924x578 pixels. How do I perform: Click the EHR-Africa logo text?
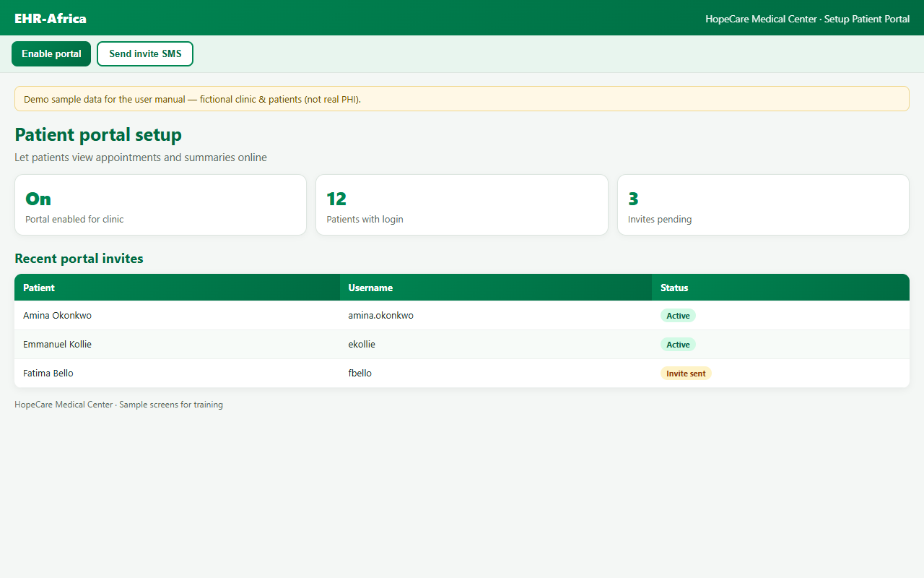(51, 18)
